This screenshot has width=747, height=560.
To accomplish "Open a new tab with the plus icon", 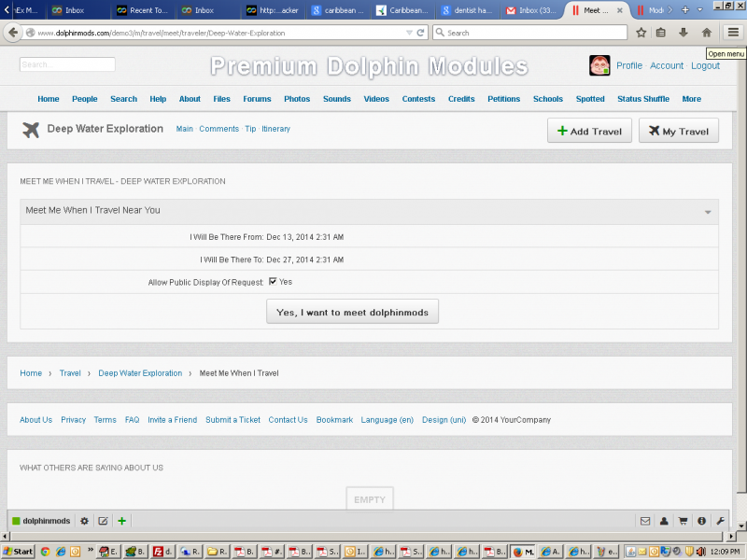I will pos(685,10).
